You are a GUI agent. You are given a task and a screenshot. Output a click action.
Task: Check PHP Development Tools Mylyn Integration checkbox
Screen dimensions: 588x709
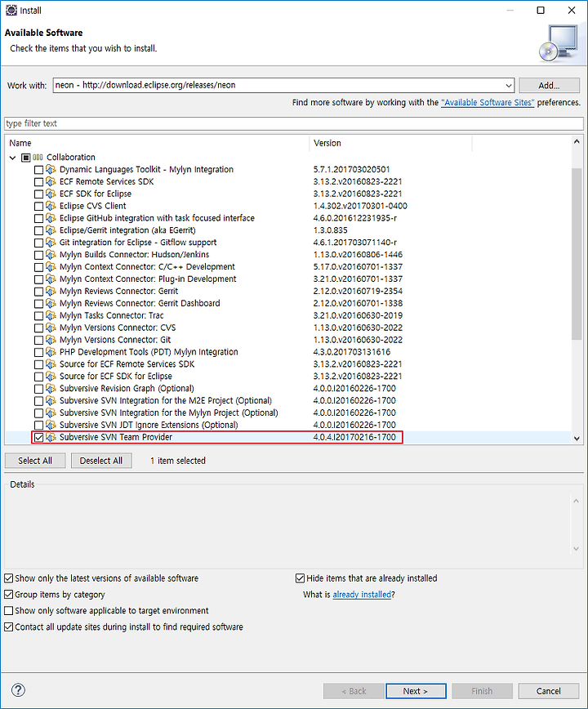39,353
